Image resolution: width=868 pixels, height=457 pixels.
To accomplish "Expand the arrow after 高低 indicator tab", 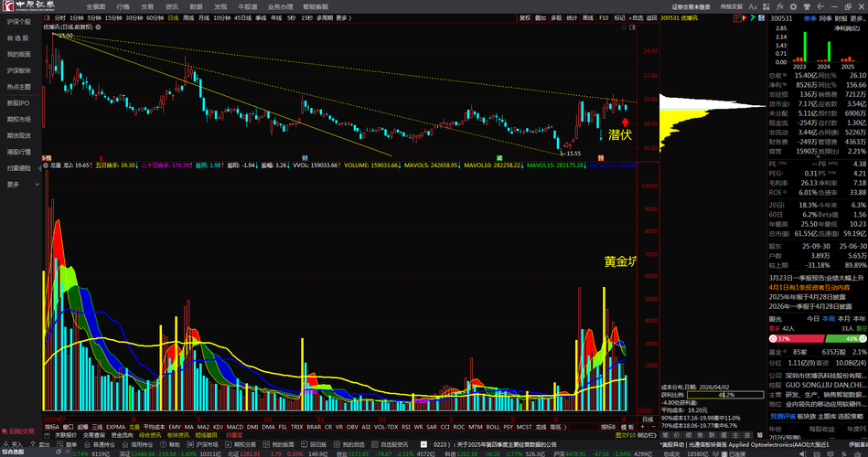I will (566, 427).
